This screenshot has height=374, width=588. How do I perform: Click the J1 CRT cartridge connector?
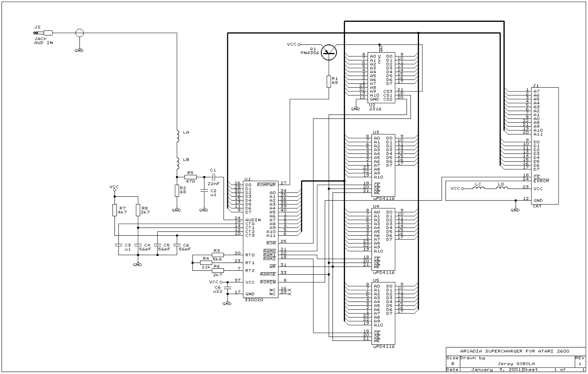(545, 146)
